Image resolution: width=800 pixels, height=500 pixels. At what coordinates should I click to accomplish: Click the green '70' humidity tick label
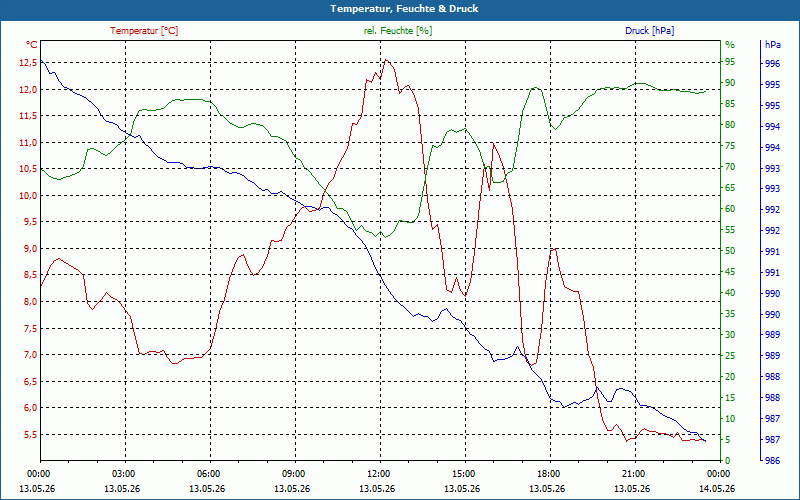pyautogui.click(x=730, y=167)
